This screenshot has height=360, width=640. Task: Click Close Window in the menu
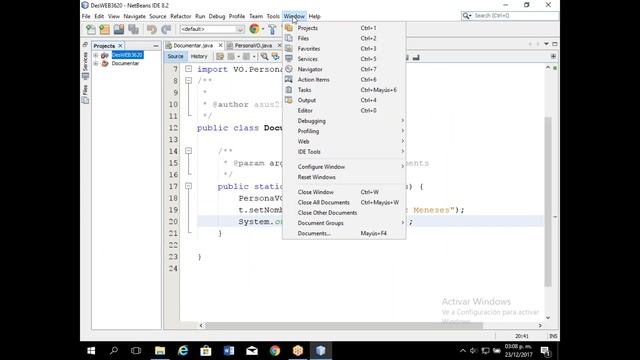click(344, 192)
